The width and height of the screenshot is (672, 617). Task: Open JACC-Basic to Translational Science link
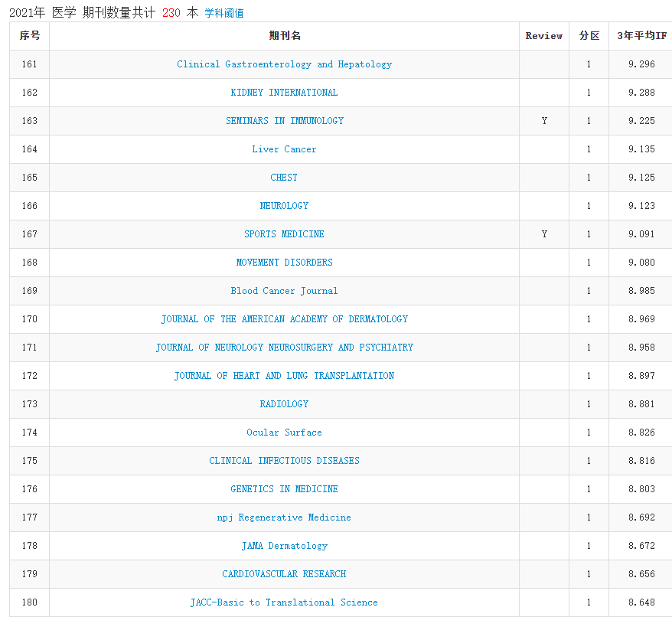[284, 602]
